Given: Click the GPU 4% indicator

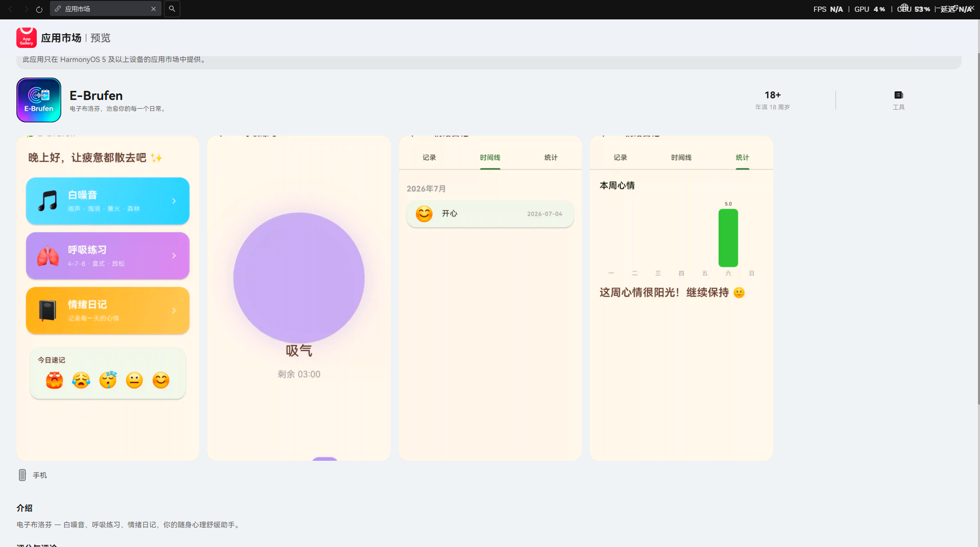Looking at the screenshot, I should coord(870,9).
